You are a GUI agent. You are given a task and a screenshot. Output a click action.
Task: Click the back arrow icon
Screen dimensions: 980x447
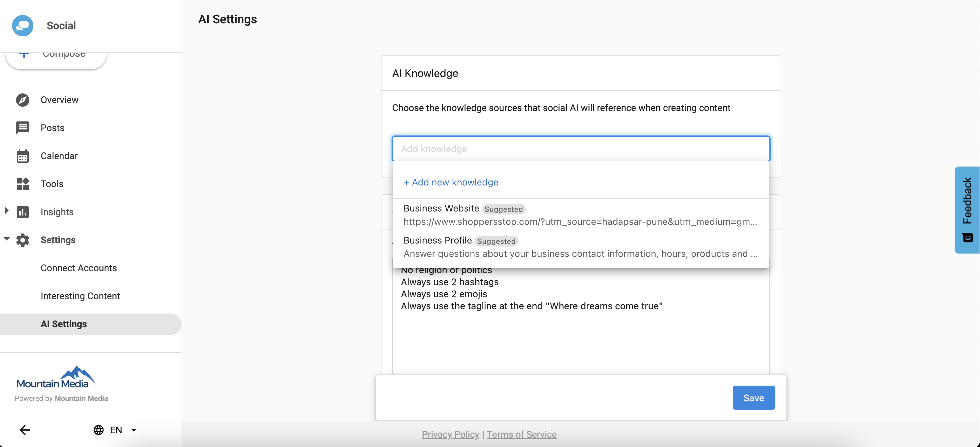tap(25, 430)
